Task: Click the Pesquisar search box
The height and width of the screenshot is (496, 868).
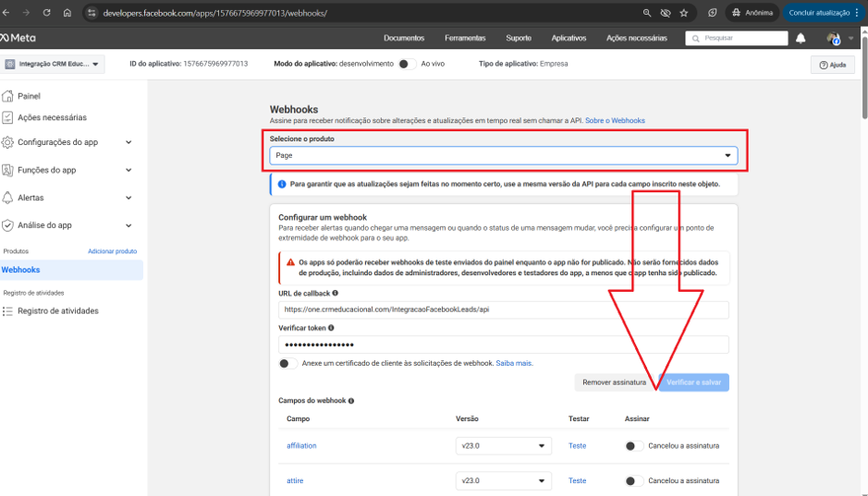Action: coord(736,38)
